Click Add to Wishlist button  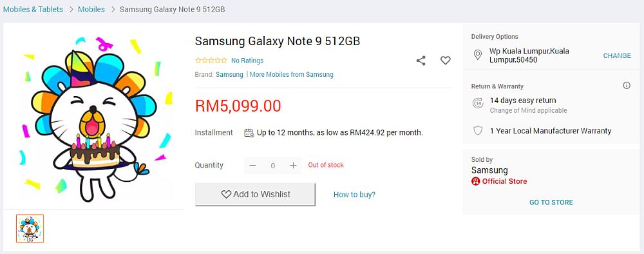(x=255, y=195)
